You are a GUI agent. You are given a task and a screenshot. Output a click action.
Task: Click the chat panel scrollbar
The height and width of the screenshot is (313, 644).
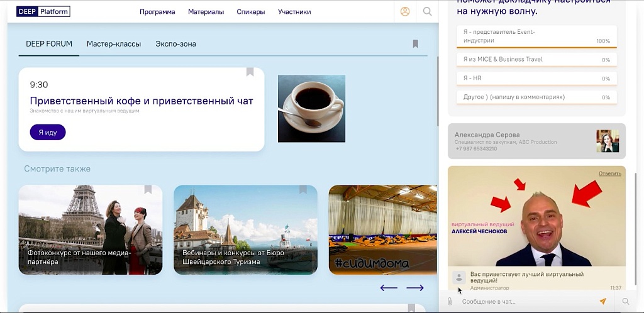coord(635,228)
